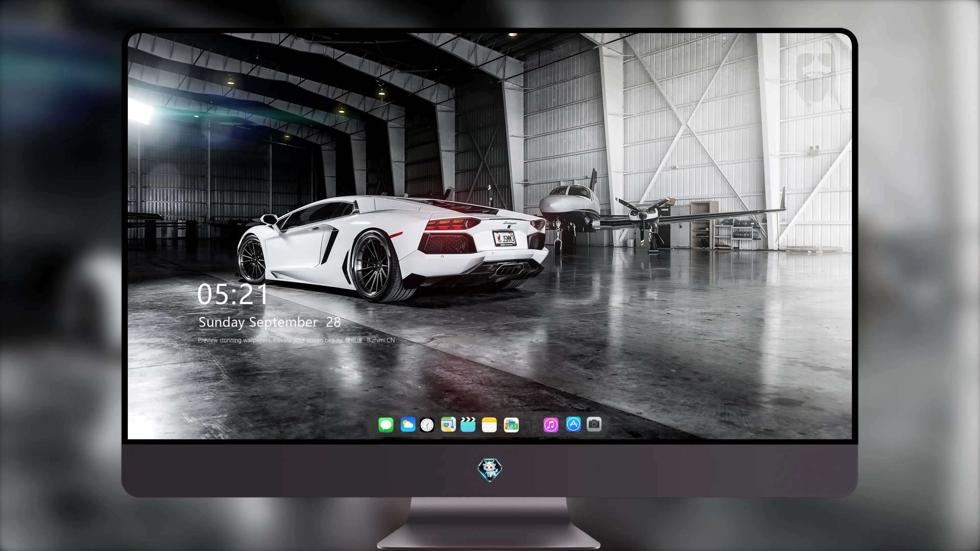Open the Messages app in the dock
The height and width of the screenshot is (551, 980).
click(x=386, y=424)
